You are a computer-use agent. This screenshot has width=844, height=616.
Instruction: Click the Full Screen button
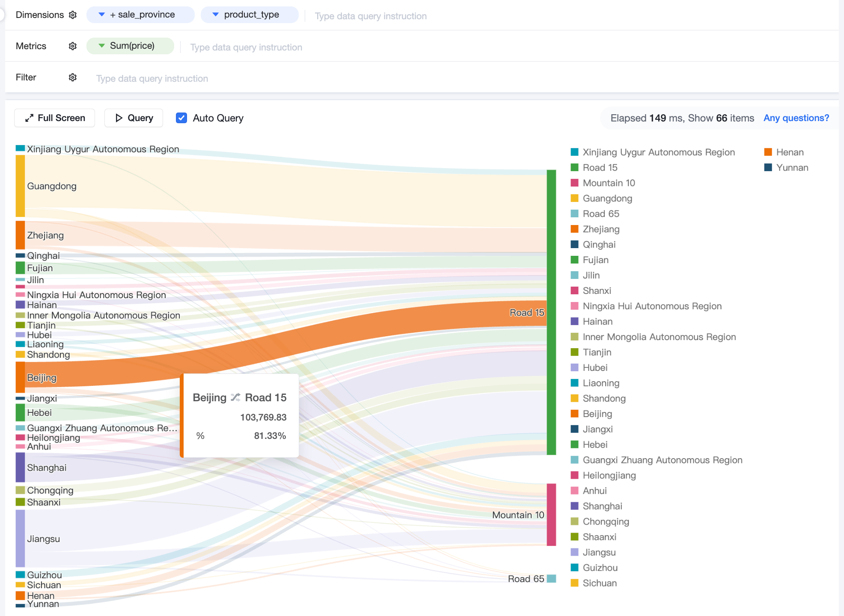coord(55,118)
